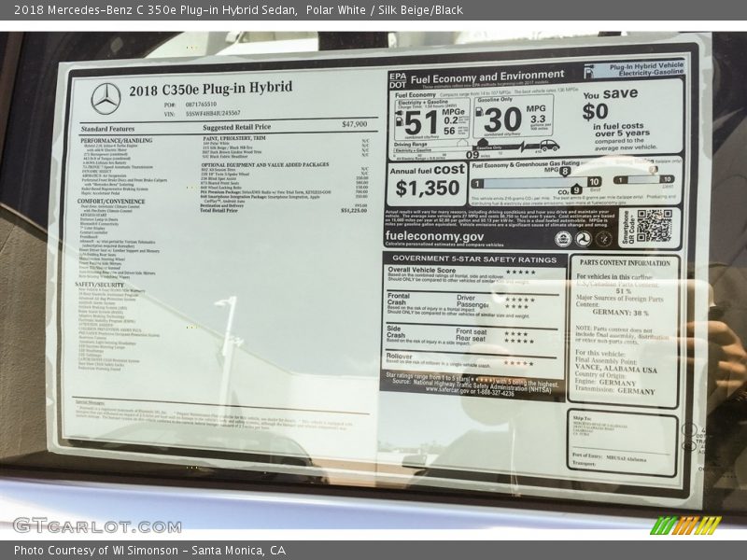Click the Frontal Crash Driver star rating
Screen dimensions: 747x560
click(x=520, y=300)
